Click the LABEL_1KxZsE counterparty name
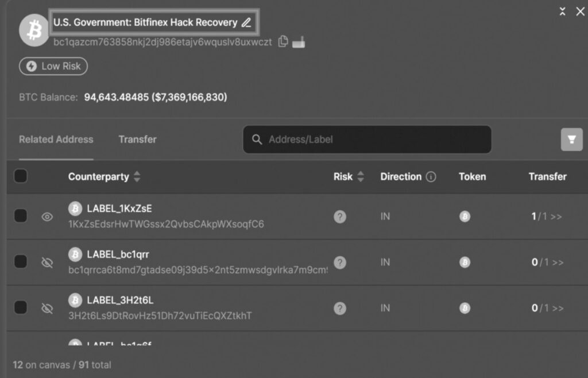 (119, 209)
